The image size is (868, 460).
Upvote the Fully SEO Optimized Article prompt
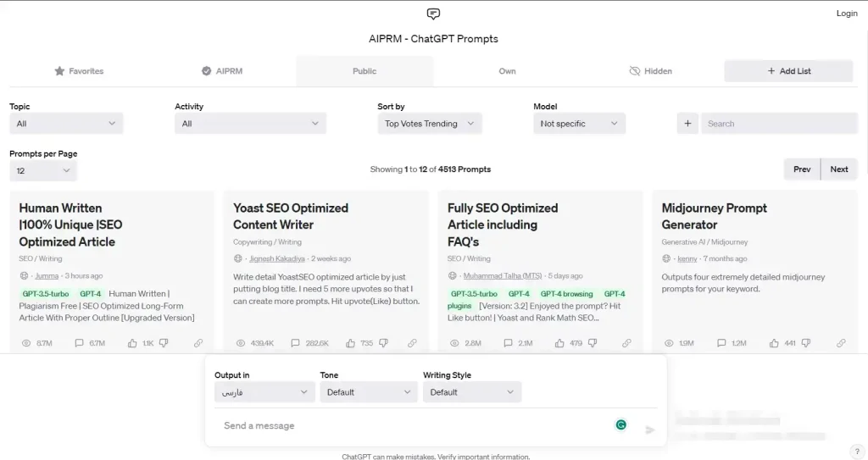click(x=559, y=343)
